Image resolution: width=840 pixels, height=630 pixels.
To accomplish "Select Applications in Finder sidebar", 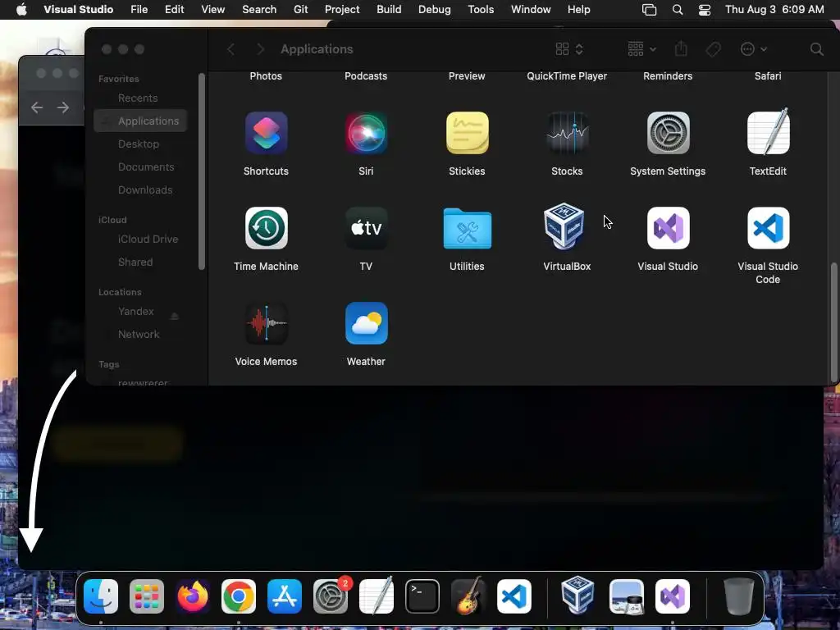I will click(x=140, y=121).
